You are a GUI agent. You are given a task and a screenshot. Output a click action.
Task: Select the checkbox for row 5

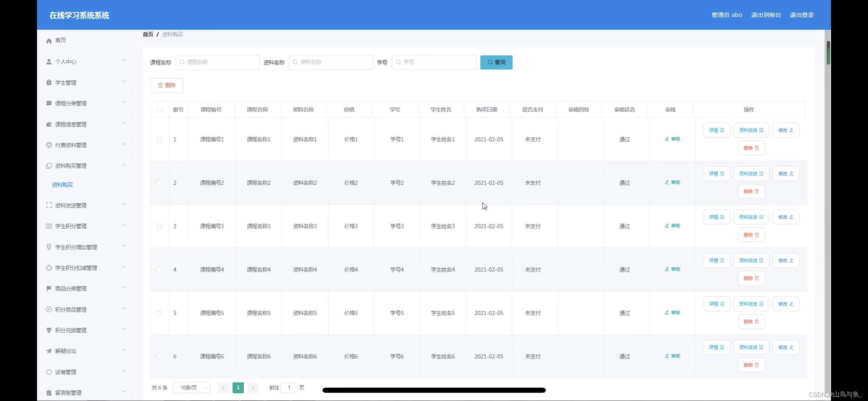(159, 313)
